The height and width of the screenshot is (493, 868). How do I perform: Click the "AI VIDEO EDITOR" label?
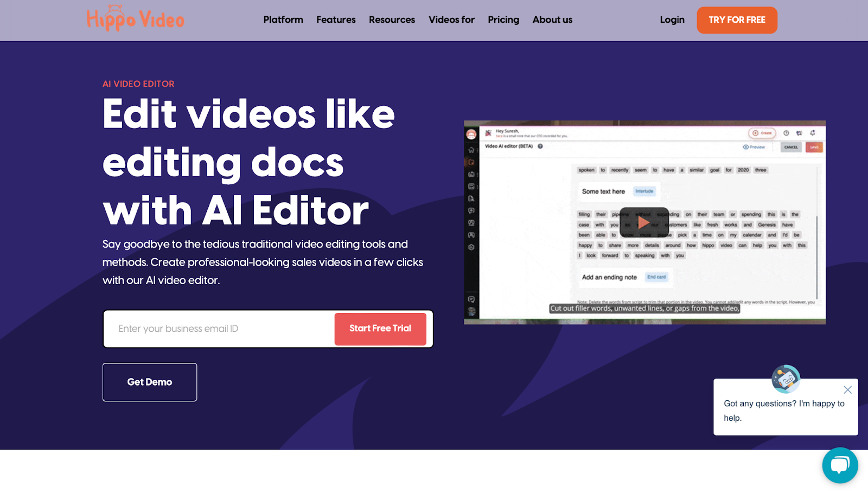138,84
